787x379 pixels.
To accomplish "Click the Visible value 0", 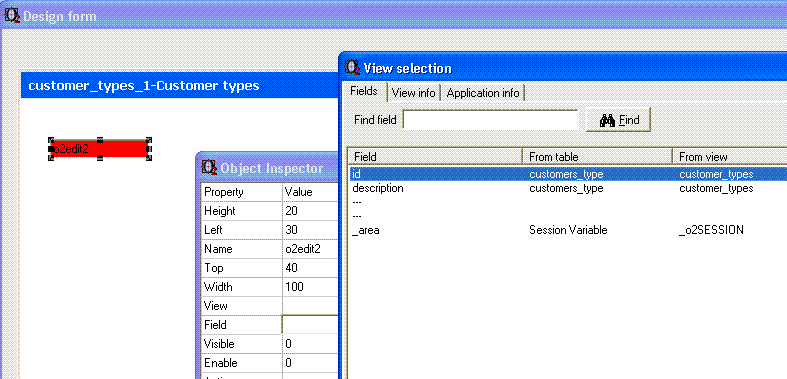I will pyautogui.click(x=310, y=344).
